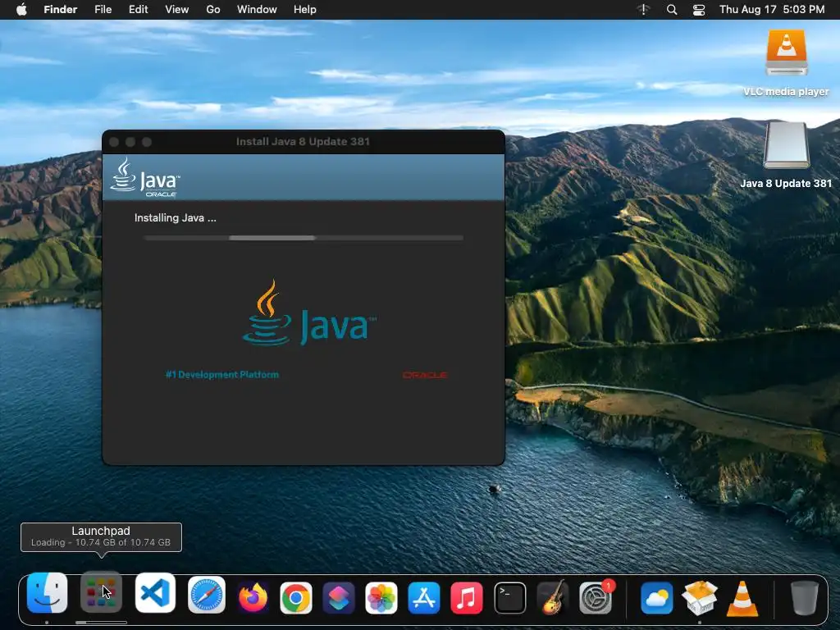Open the cloud weather app in Dock

pyautogui.click(x=657, y=598)
